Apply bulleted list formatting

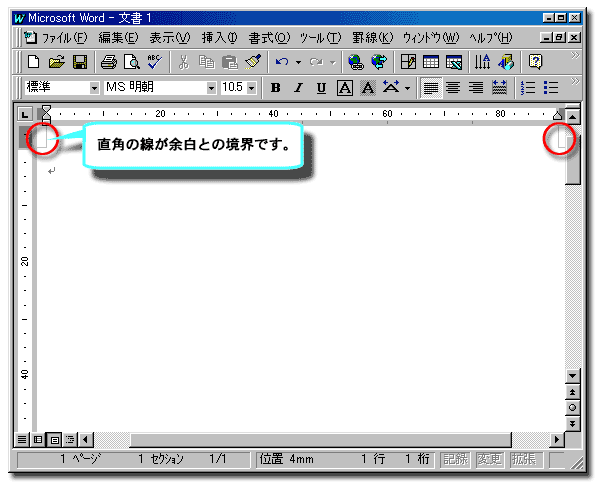(551, 88)
